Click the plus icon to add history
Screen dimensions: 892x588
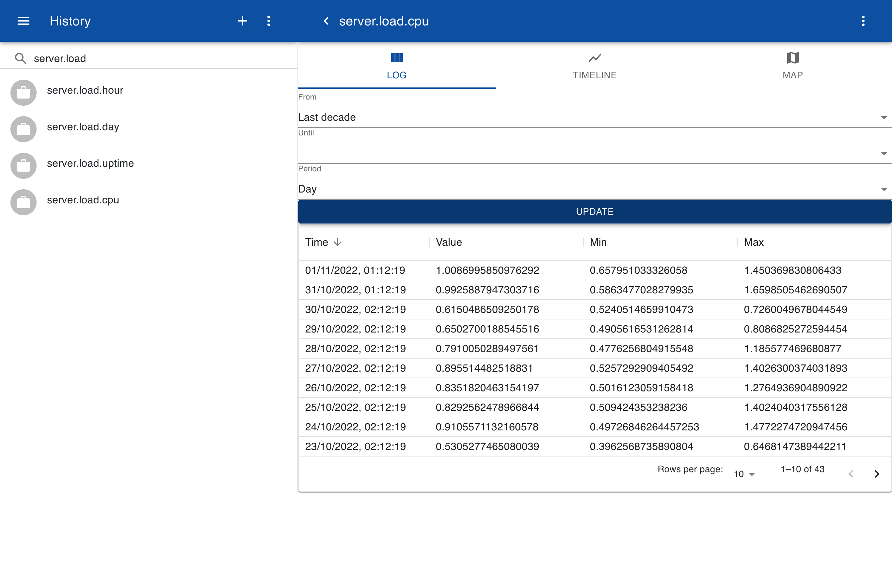(x=242, y=21)
